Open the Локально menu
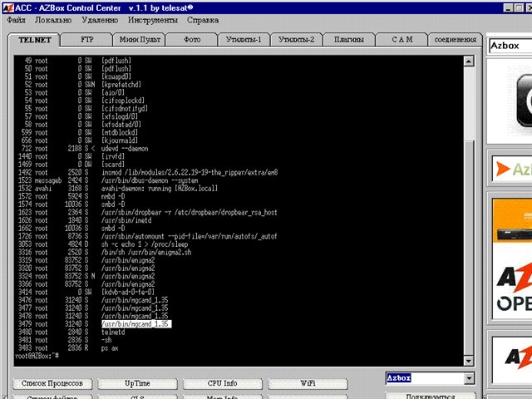Viewport: 532px width, 399px height. 53,20
